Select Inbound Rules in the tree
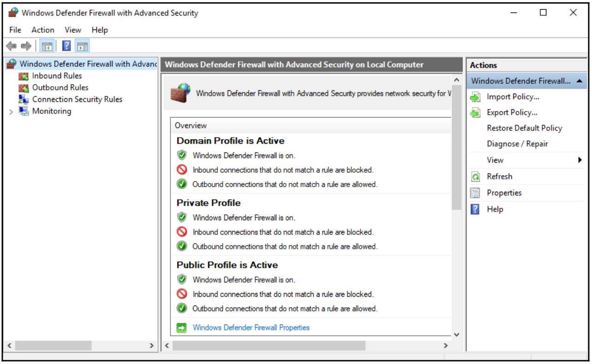The width and height of the screenshot is (592, 364). tap(57, 76)
